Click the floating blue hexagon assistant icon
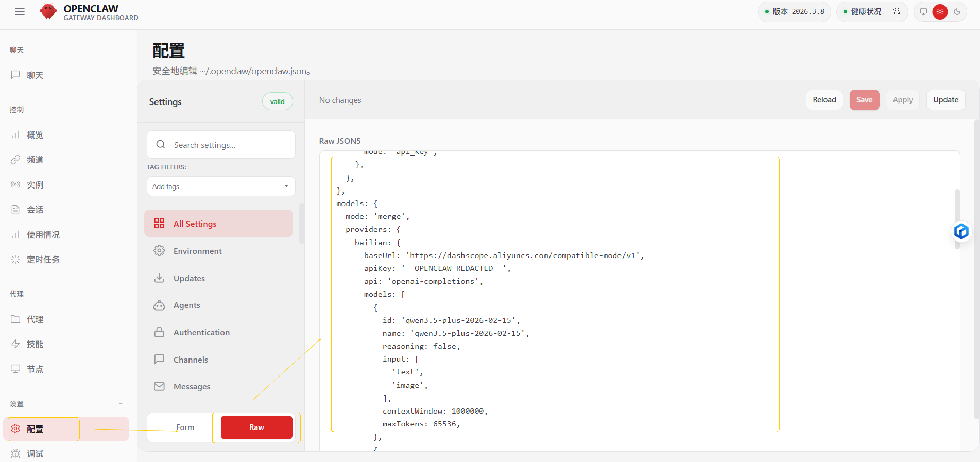Image resolution: width=980 pixels, height=462 pixels. pos(961,231)
